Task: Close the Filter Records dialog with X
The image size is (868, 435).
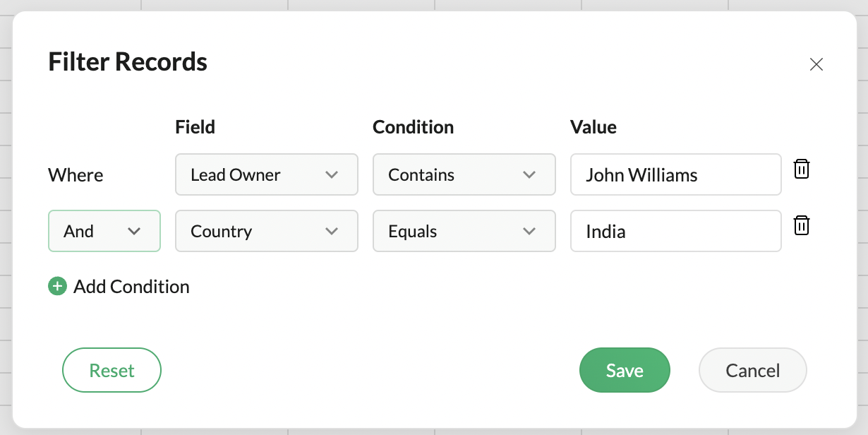Action: (x=816, y=64)
